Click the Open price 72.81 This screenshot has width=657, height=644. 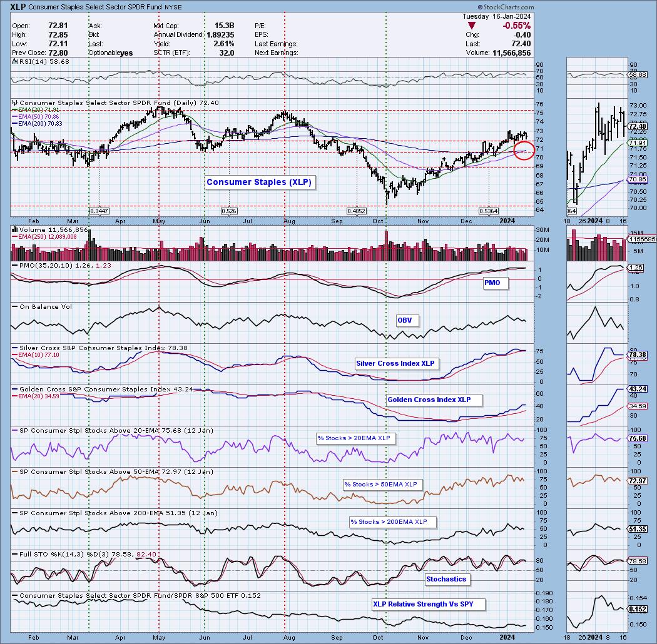(x=58, y=26)
